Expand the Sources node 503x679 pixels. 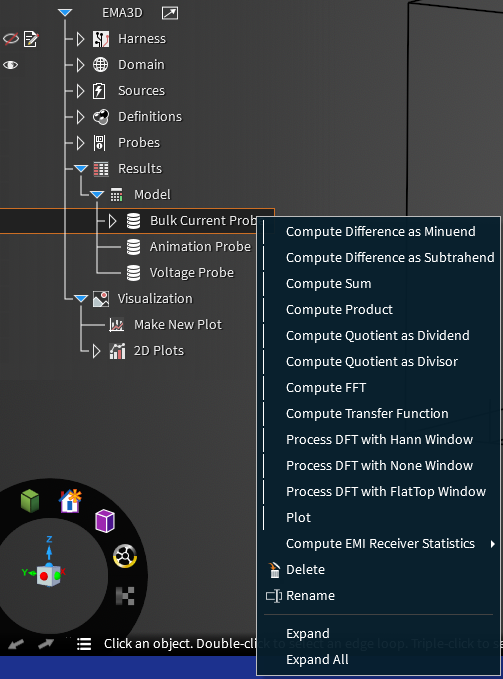[x=81, y=91]
